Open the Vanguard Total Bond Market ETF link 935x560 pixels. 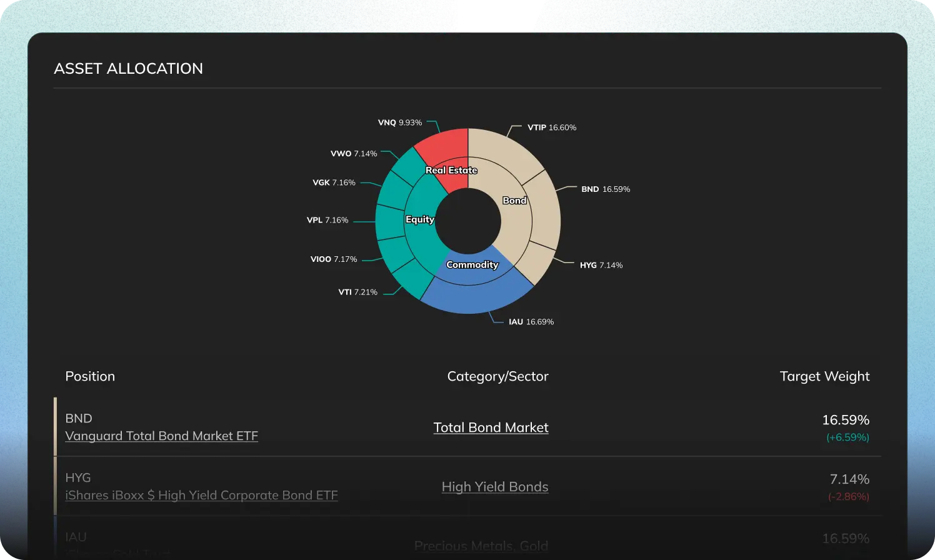click(x=161, y=436)
